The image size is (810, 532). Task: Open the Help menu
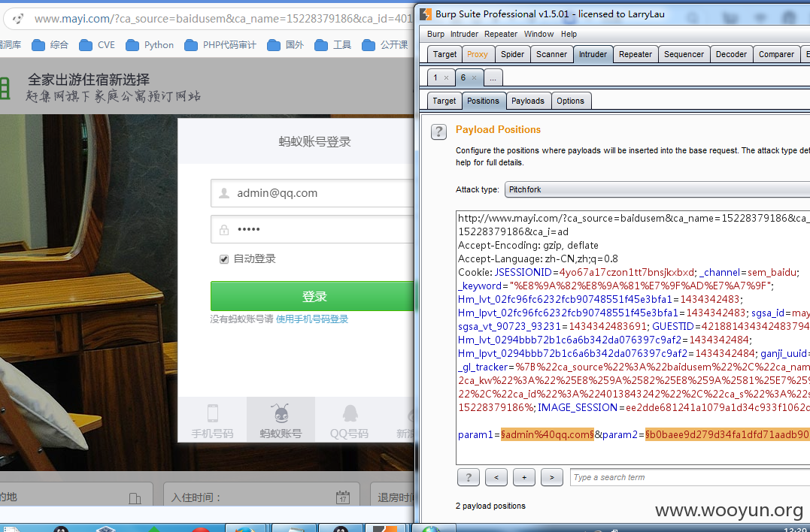pos(569,34)
